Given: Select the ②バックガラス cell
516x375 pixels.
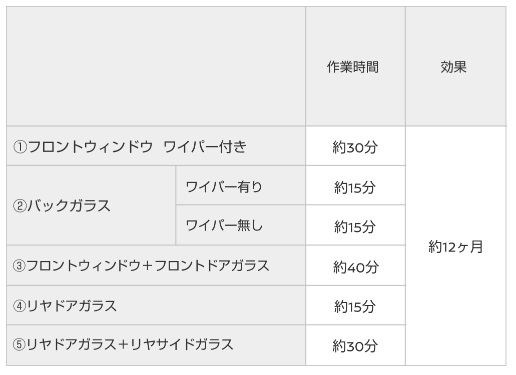Looking at the screenshot, I should [91, 205].
